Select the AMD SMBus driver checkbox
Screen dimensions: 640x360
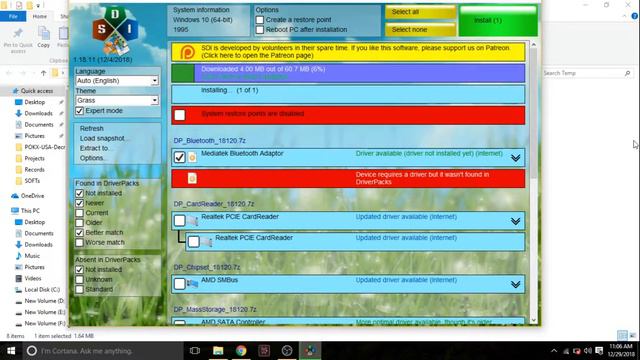point(180,284)
